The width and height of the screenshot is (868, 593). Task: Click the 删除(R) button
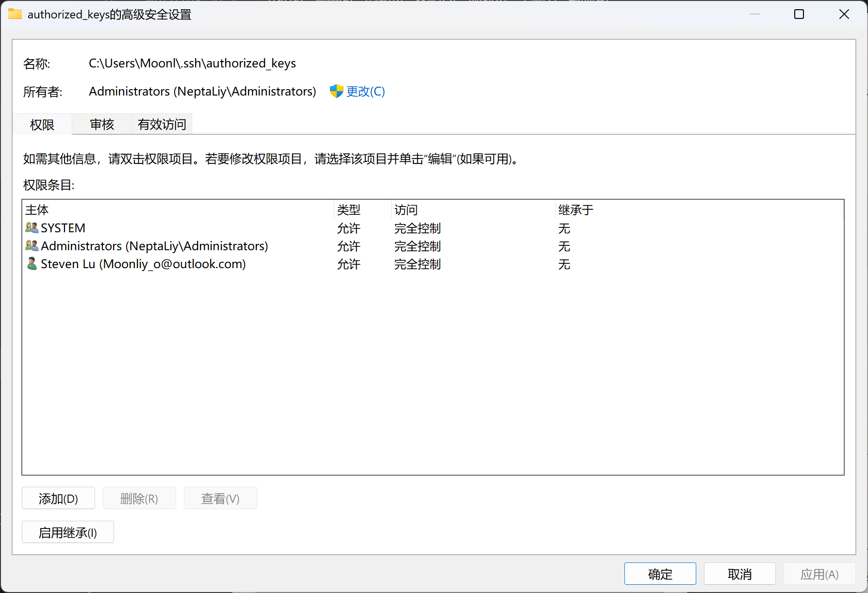click(139, 498)
